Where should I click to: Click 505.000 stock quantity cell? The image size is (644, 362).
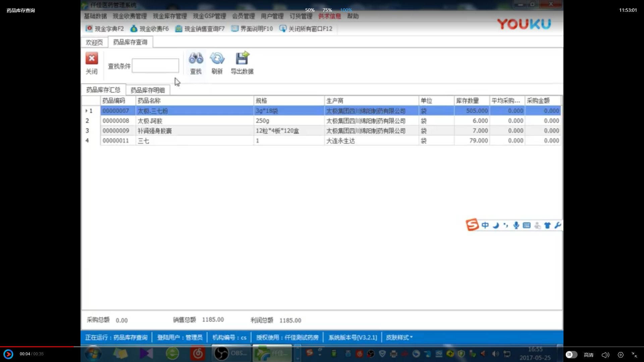tap(472, 111)
